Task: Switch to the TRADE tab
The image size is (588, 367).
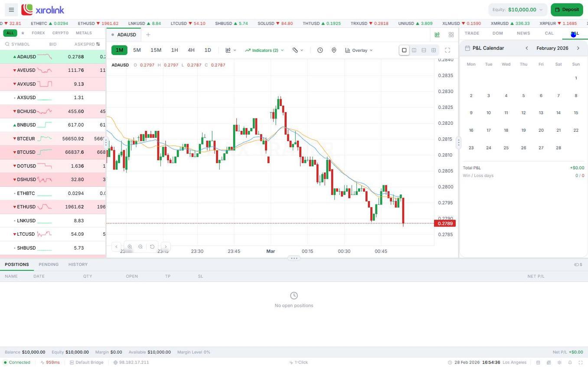Action: click(x=472, y=33)
